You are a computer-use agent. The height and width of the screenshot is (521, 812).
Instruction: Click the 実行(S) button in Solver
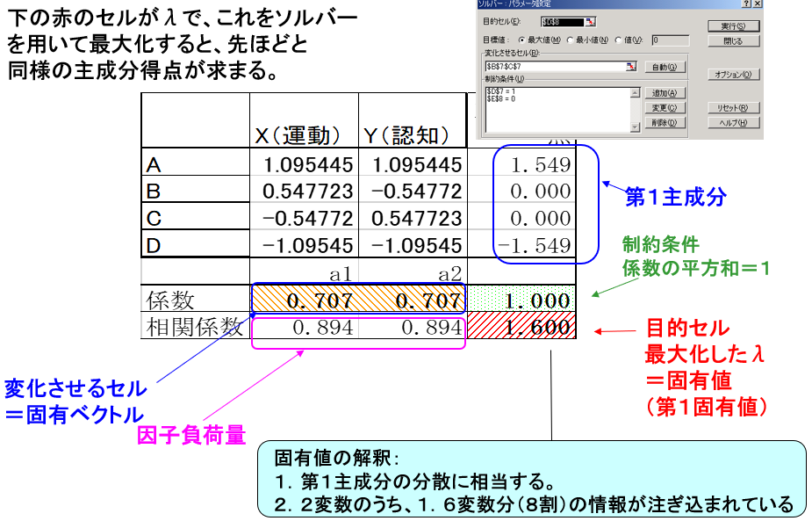733,26
